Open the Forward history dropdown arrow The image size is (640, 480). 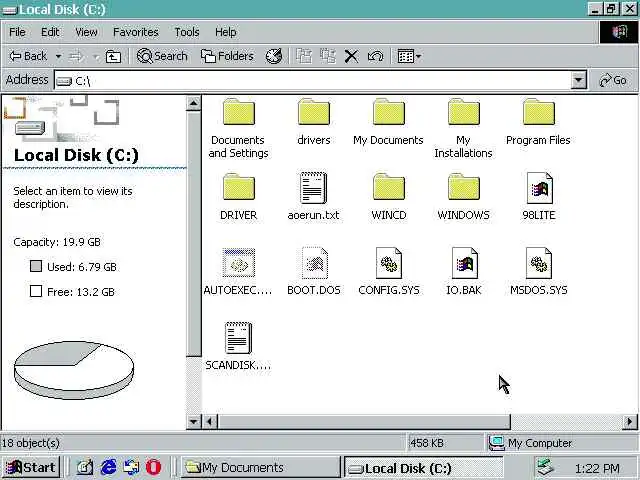96,56
